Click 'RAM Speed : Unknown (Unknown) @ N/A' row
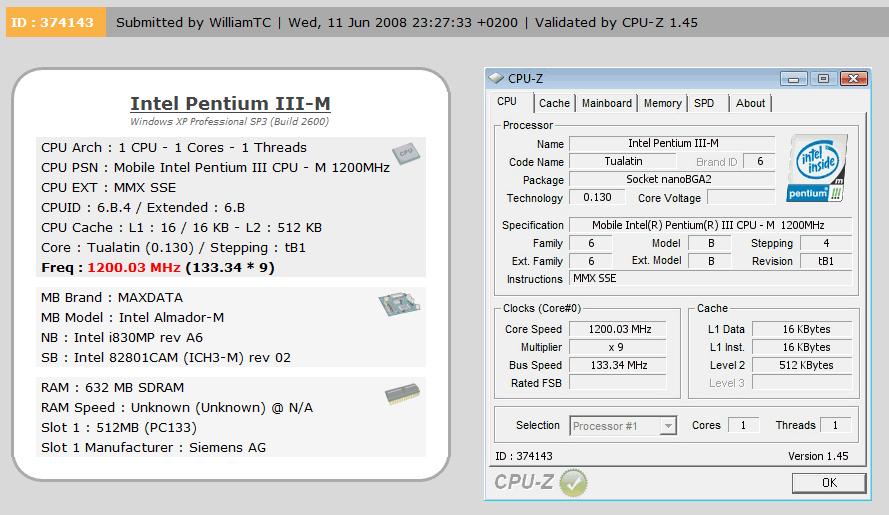 tap(177, 408)
